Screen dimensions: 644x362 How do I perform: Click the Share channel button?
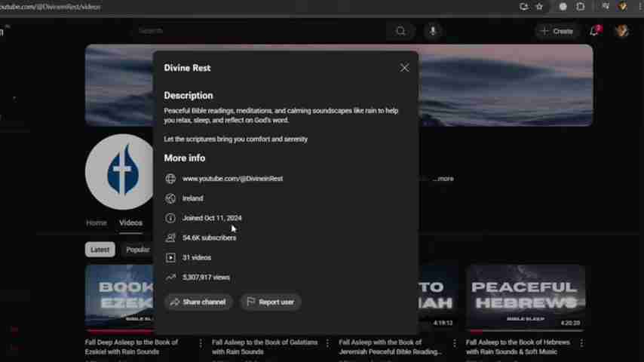(199, 302)
